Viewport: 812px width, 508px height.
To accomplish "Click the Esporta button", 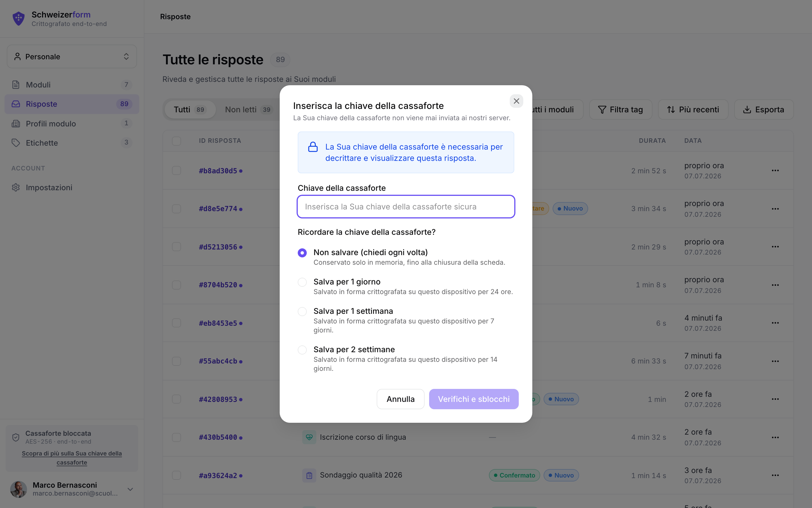I will pyautogui.click(x=764, y=110).
